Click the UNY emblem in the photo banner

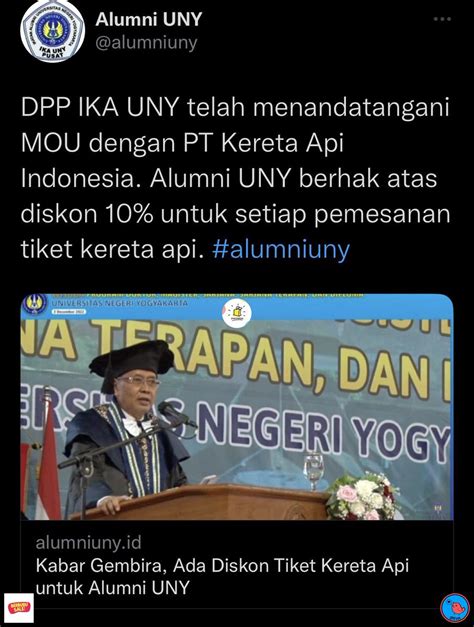(35, 304)
